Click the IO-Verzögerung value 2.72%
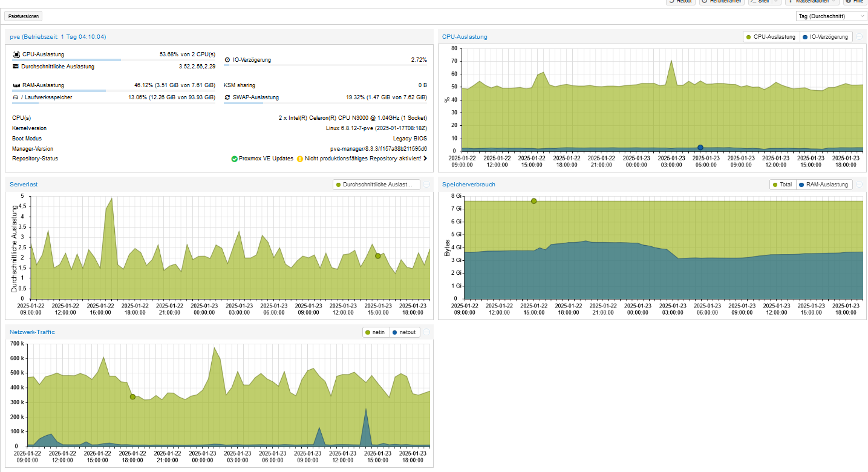The width and height of the screenshot is (868, 472). coord(419,60)
